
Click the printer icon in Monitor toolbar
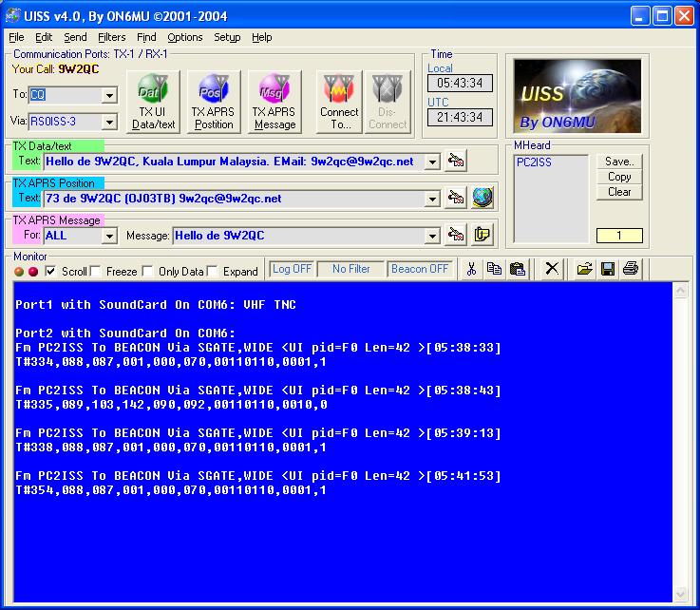[631, 269]
